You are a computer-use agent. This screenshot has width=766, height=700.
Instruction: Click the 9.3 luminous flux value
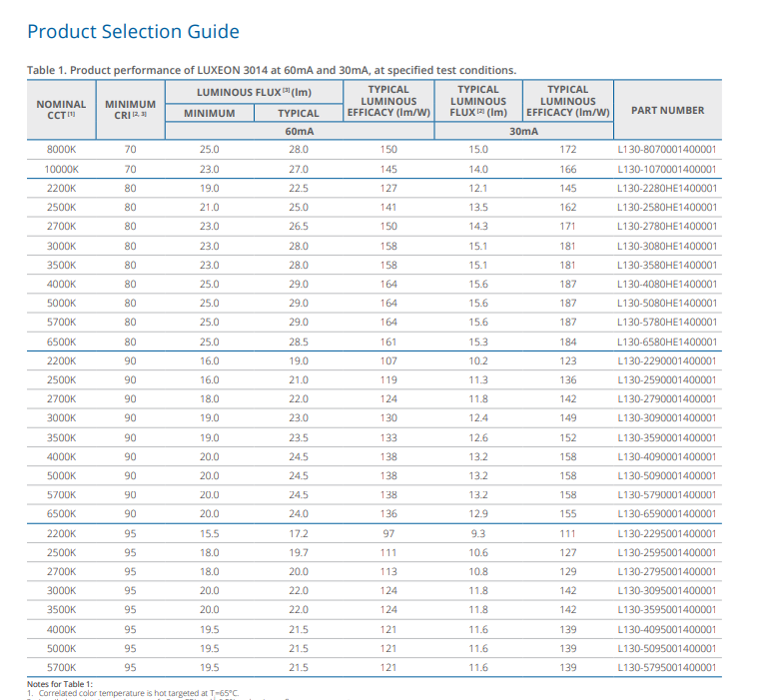[x=478, y=534]
